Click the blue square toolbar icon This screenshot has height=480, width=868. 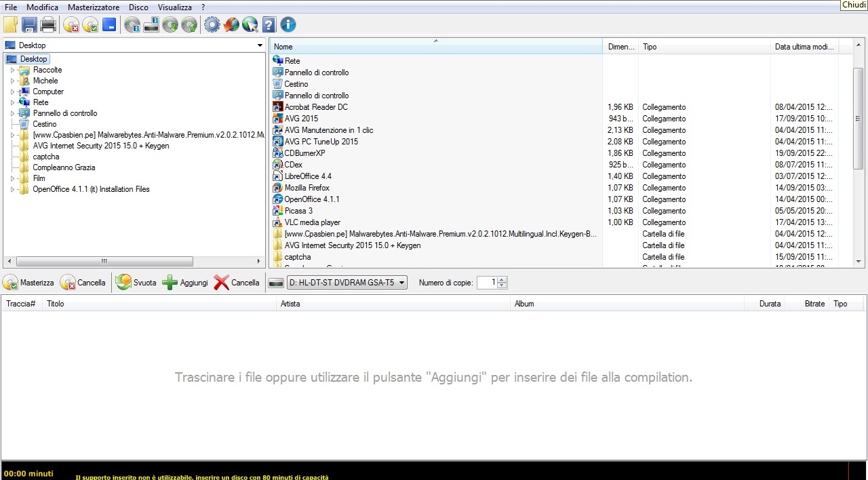click(109, 25)
